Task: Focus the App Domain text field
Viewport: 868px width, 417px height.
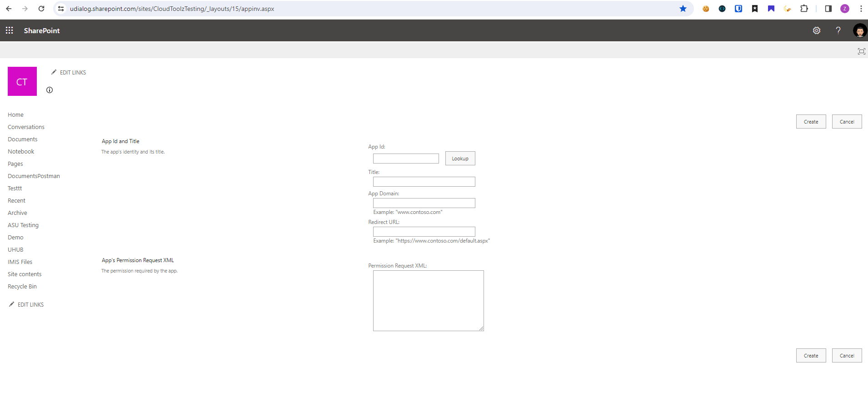Action: point(424,203)
